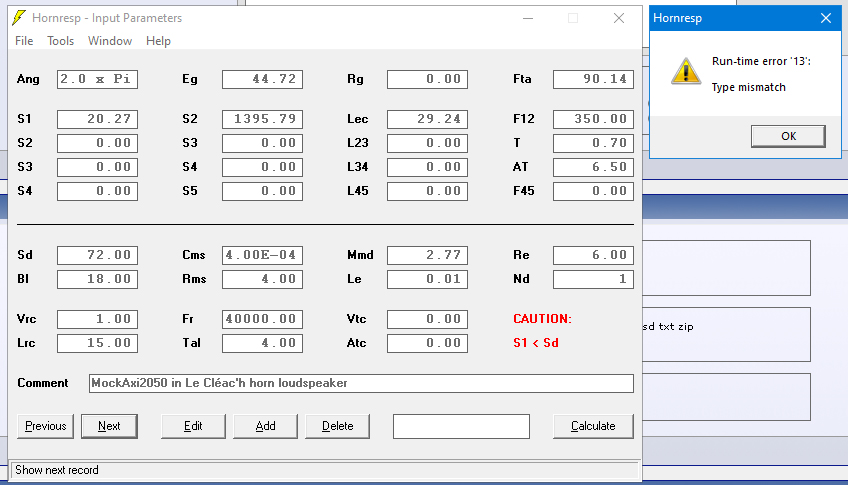Viewport: 848px width, 485px height.
Task: Select the Fr field showing 40000.00
Action: point(262,319)
